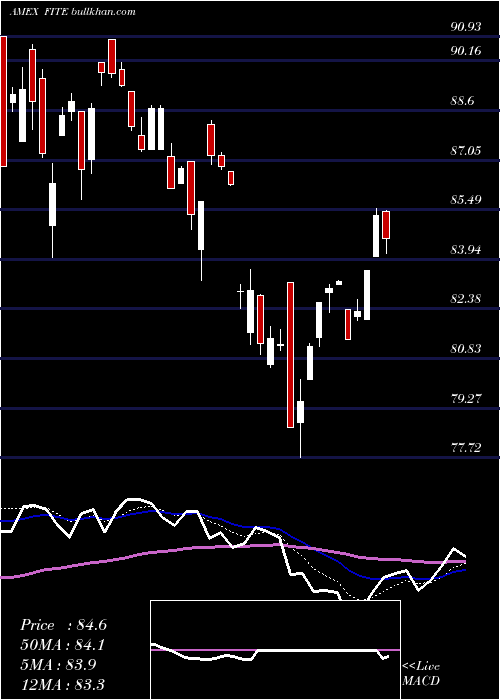Click the 12MA : 83.3 readout
500x700 pixels.
tap(62, 684)
